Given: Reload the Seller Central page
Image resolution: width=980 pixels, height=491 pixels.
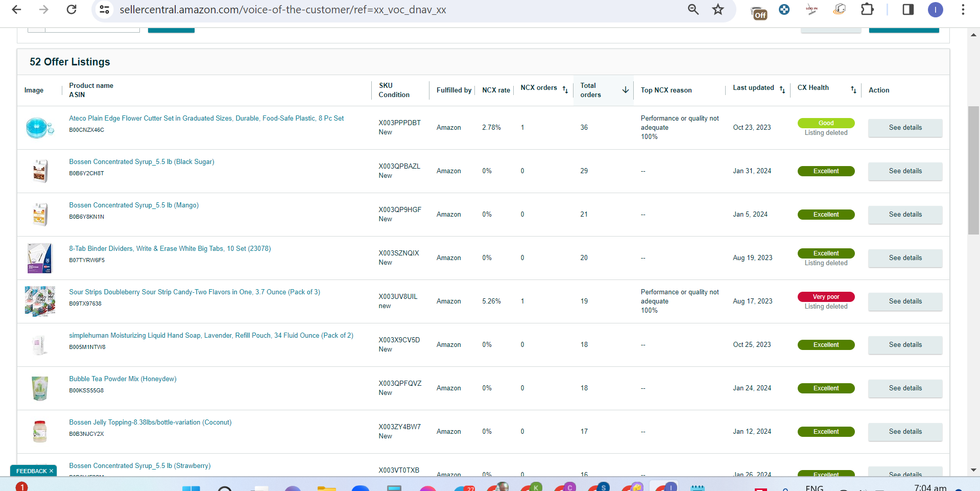Looking at the screenshot, I should [71, 9].
